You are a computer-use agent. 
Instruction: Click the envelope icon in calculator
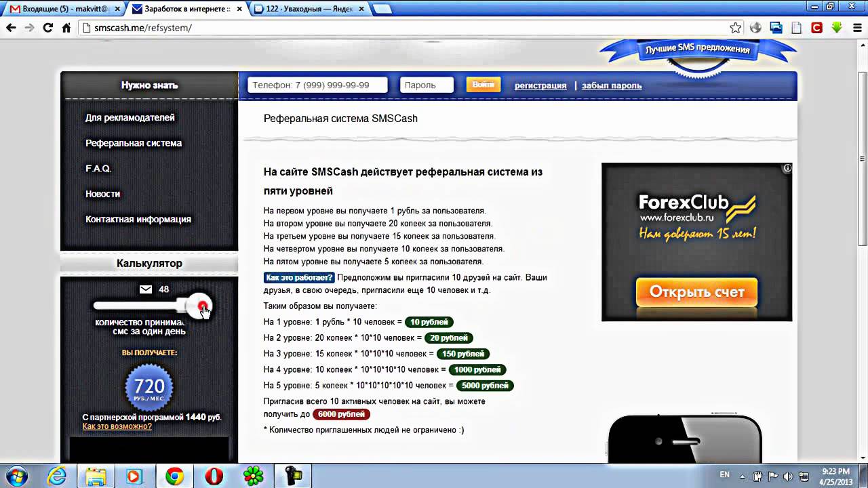point(146,289)
